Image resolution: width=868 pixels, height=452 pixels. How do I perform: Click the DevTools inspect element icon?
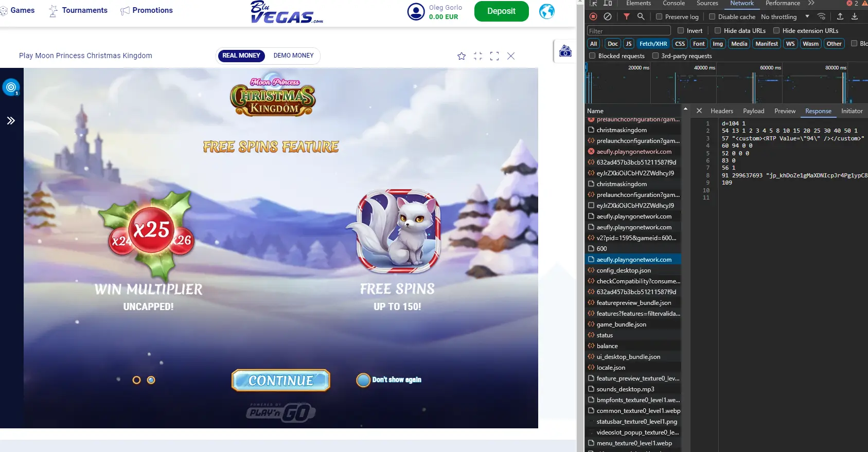(593, 3)
